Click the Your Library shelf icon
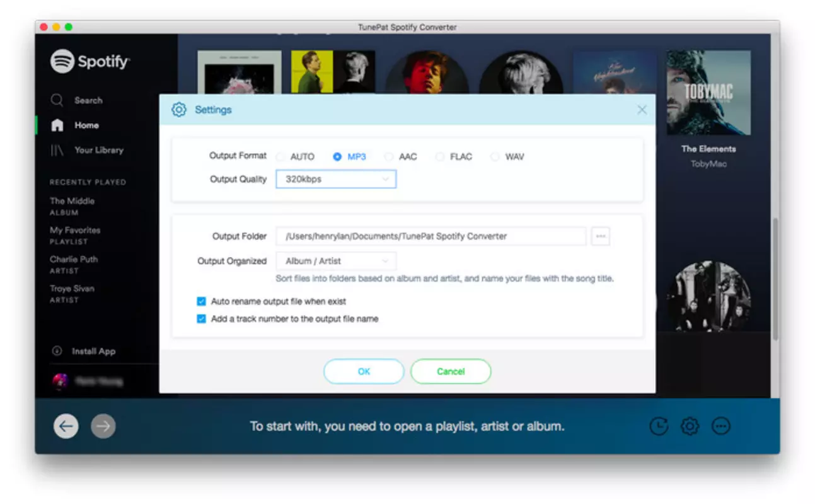Screen dimensions: 815x504 click(57, 150)
